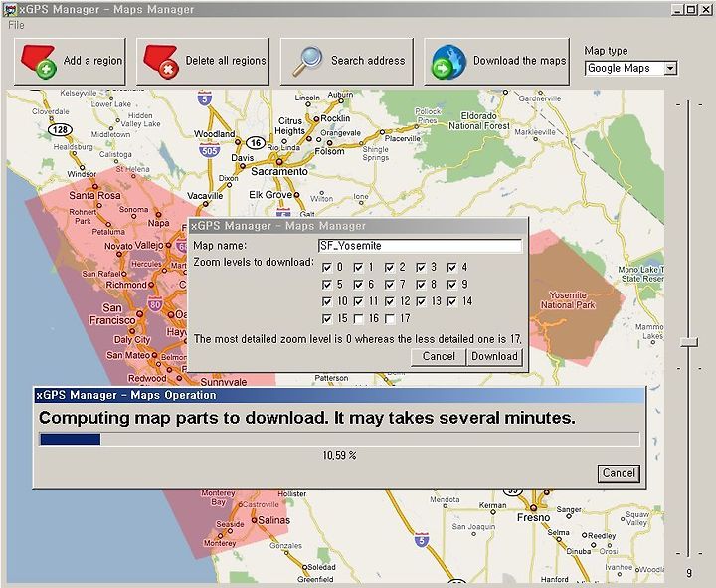
Task: Click the Santa Rosa label on map
Action: click(94, 196)
